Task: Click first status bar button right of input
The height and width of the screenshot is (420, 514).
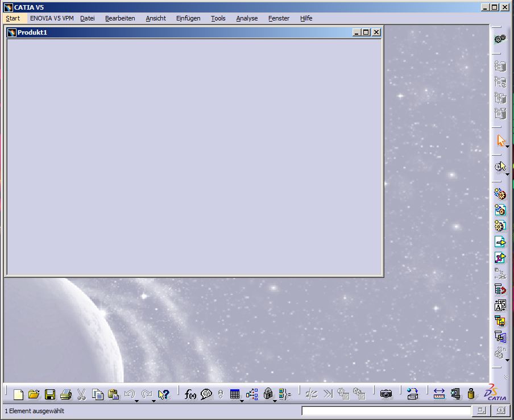Action: pos(481,410)
